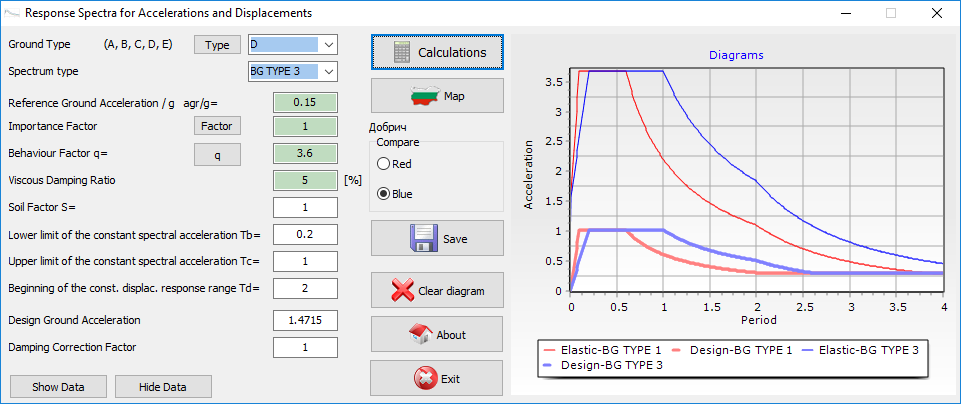The width and height of the screenshot is (961, 404).
Task: Click the red X Clear diagram icon
Action: coord(402,291)
